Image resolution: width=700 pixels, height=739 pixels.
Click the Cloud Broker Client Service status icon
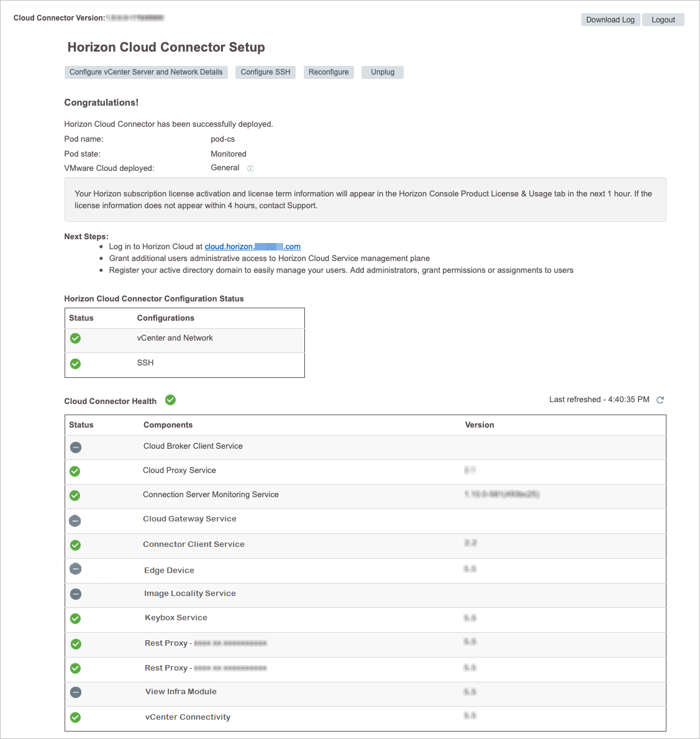coord(76,448)
